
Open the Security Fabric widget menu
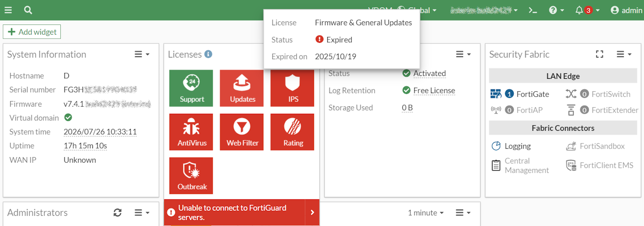click(624, 54)
